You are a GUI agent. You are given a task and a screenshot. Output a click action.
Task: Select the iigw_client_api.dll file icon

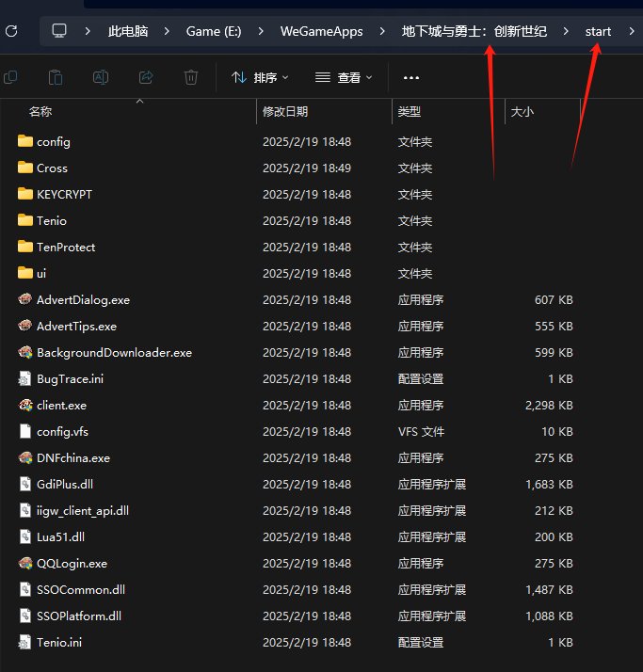coord(25,510)
